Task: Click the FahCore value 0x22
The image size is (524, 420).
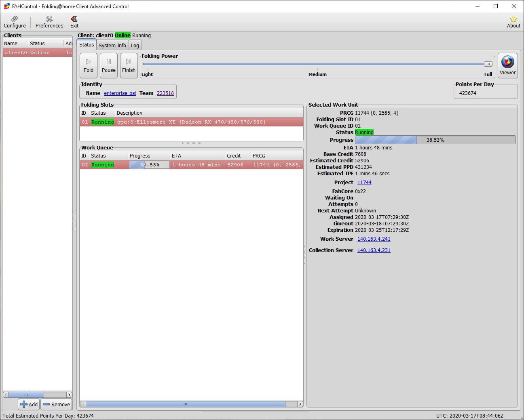Action: [x=361, y=191]
